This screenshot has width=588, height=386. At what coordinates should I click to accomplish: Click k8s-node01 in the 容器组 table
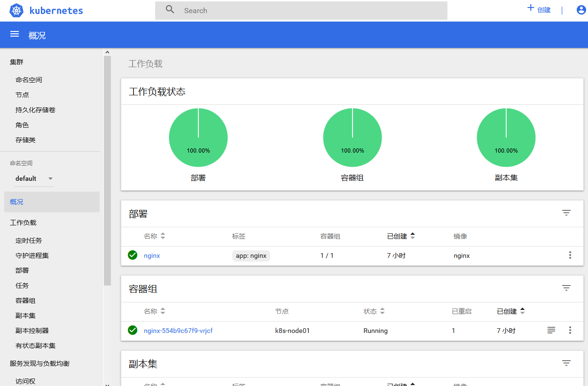[x=292, y=331]
